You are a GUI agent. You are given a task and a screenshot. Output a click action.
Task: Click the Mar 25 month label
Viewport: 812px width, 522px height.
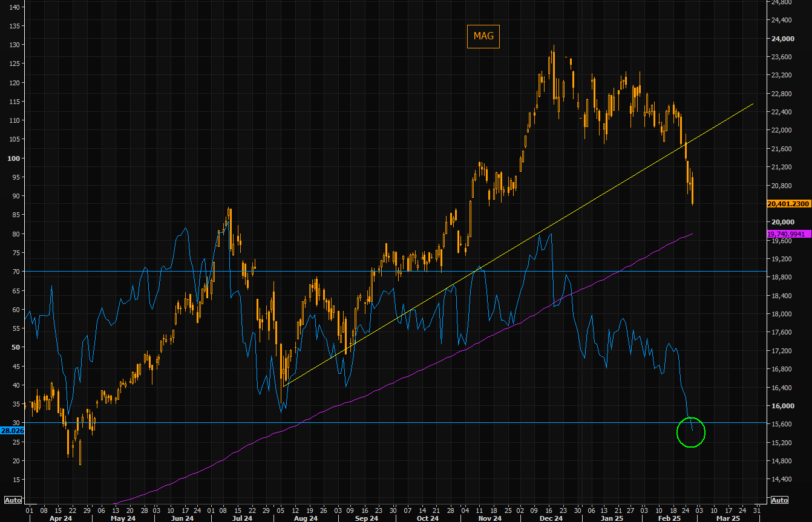point(728,518)
